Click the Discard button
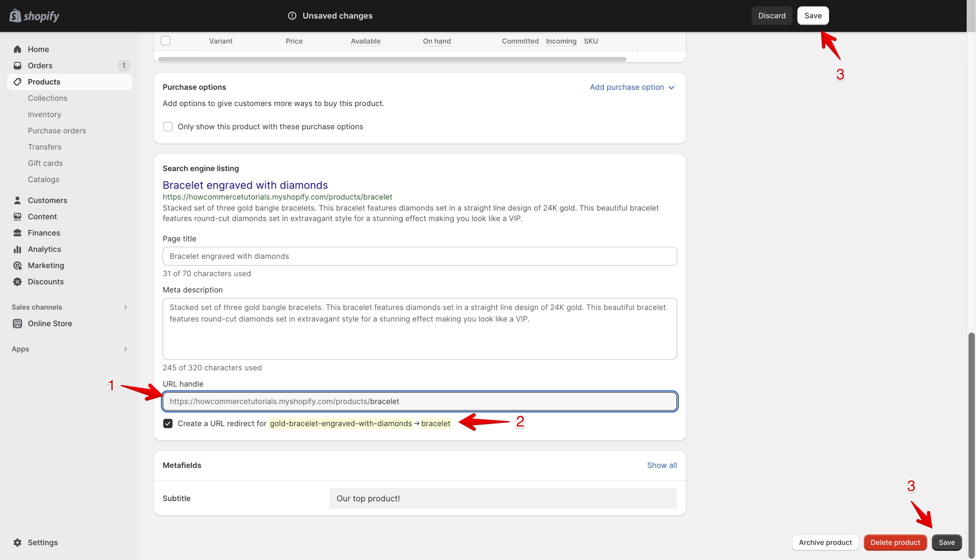 pyautogui.click(x=772, y=15)
